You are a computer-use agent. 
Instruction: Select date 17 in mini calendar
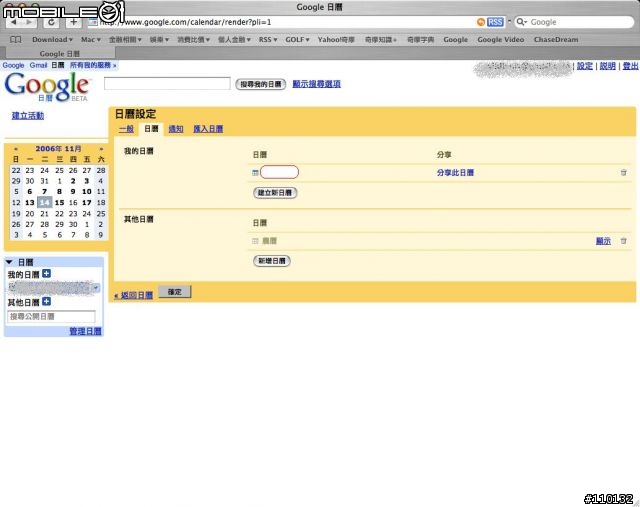point(87,202)
